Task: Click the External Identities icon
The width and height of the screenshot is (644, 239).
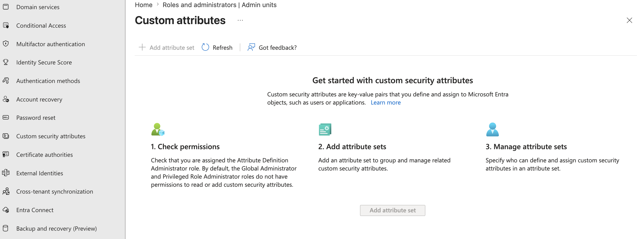Action: click(x=6, y=173)
